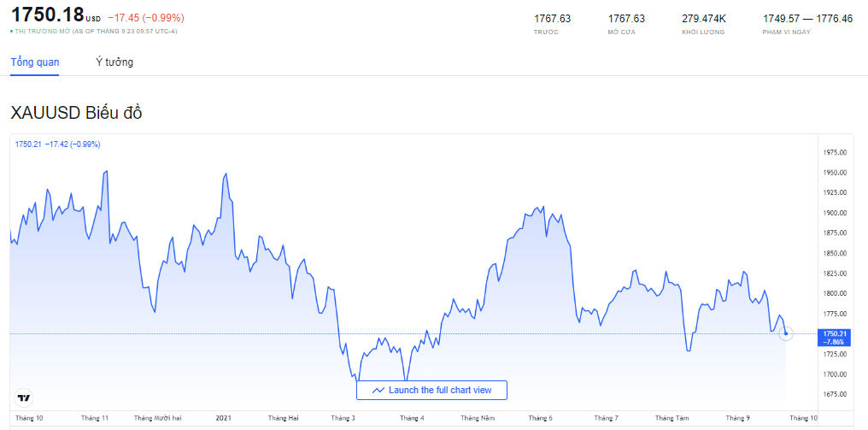The height and width of the screenshot is (430, 868).
Task: Click the 1975.00 price scale label
Action: pyautogui.click(x=834, y=152)
